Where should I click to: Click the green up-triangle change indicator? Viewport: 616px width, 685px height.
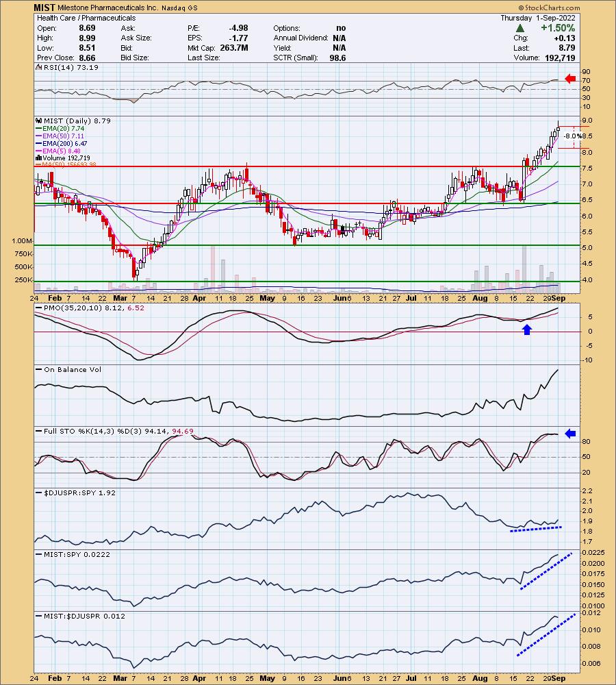(x=519, y=28)
